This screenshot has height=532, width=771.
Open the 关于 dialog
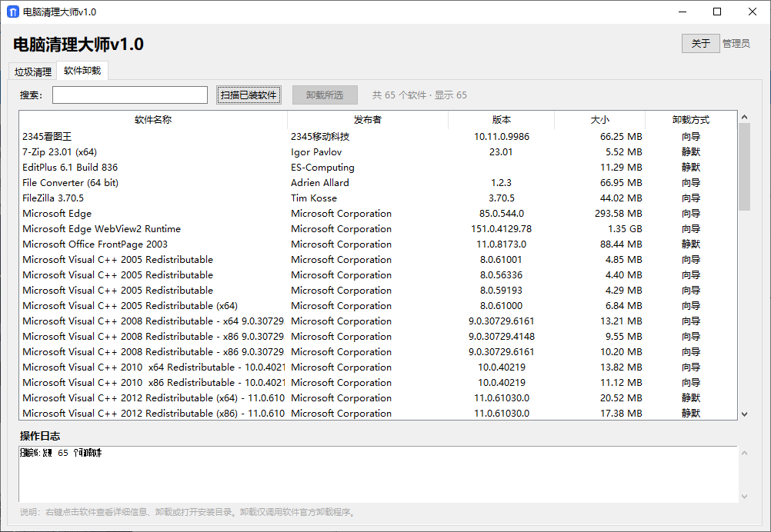701,43
